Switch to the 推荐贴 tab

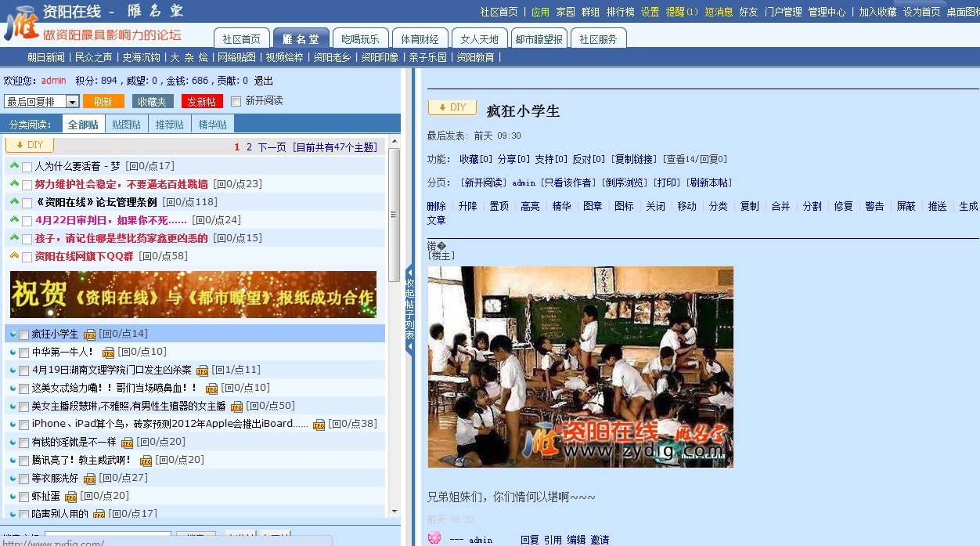[169, 125]
